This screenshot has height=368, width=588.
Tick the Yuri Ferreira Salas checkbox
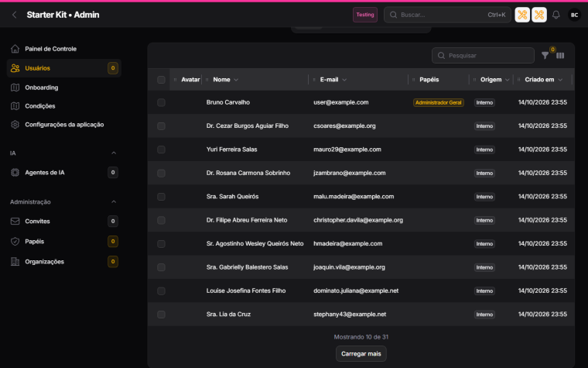[x=161, y=150]
